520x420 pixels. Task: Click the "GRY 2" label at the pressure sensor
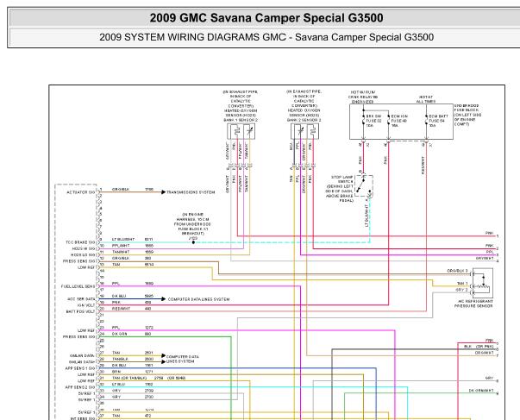[461, 290]
